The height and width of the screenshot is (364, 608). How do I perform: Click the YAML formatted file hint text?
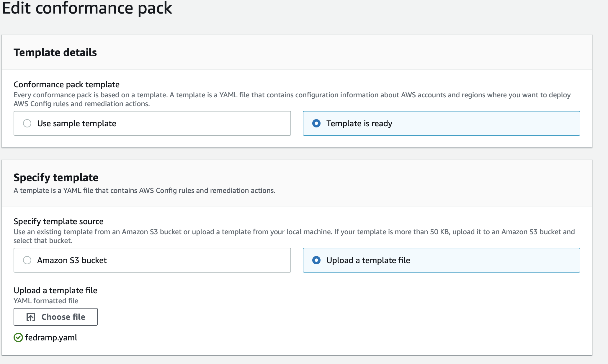(46, 301)
